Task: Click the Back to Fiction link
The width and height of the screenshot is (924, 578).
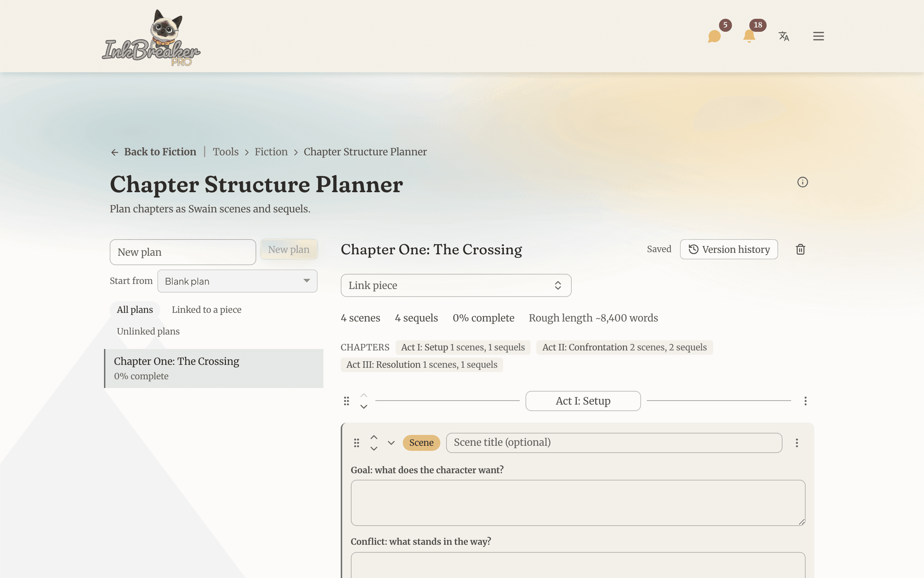Action: [160, 152]
